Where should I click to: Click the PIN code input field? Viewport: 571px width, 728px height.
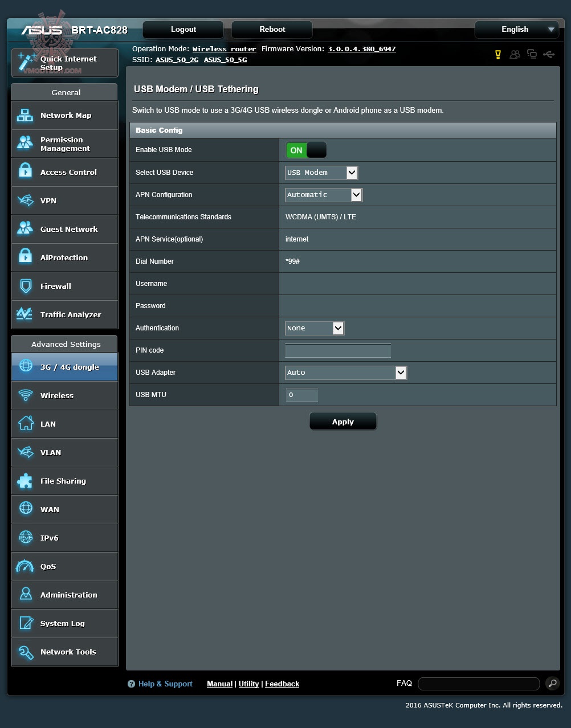pyautogui.click(x=338, y=350)
